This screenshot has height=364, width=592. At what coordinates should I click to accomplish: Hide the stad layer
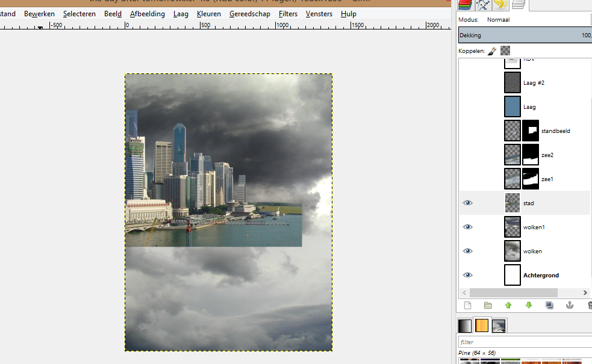(x=467, y=203)
